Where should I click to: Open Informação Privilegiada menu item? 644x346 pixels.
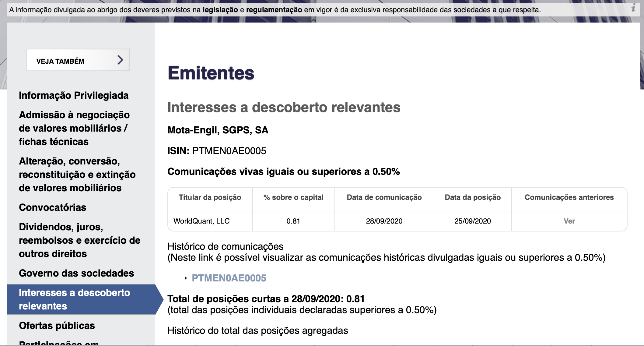[74, 95]
